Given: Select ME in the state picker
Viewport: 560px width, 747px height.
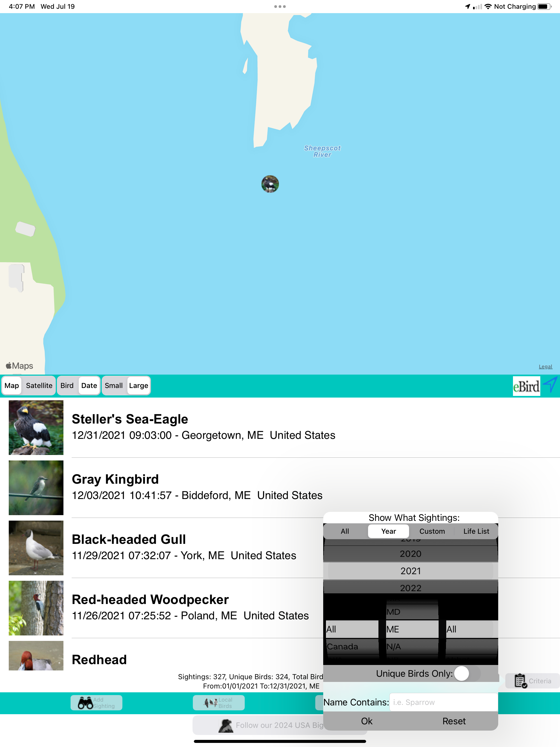Looking at the screenshot, I should [412, 629].
